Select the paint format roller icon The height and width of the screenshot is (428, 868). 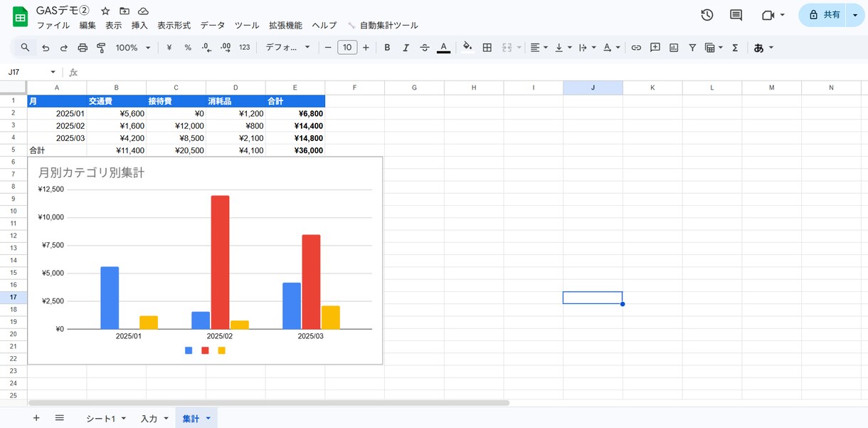point(101,48)
